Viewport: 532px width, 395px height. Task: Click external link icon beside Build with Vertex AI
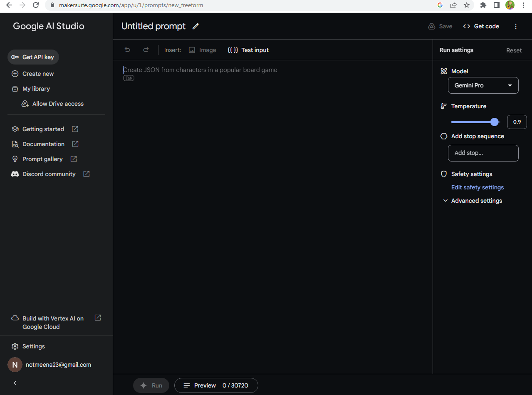click(x=98, y=318)
